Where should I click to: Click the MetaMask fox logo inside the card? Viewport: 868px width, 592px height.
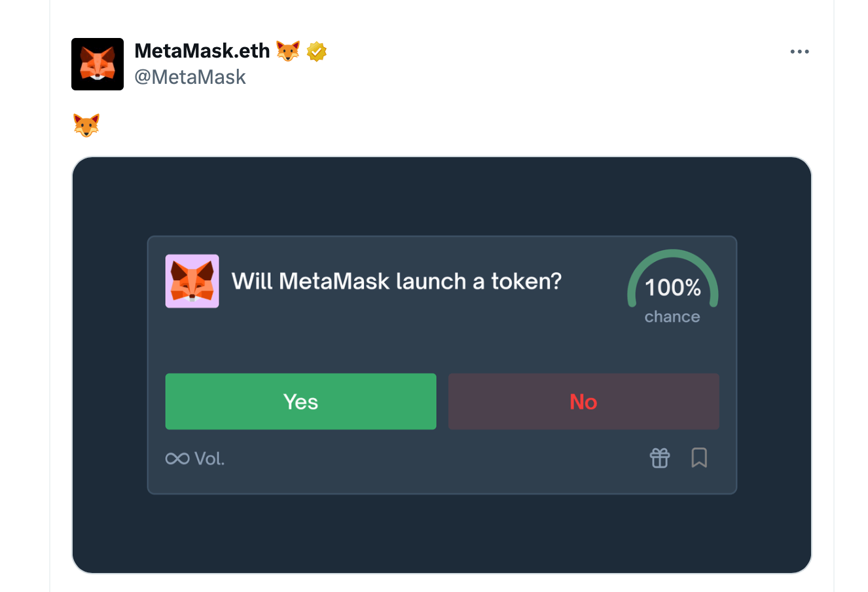[x=192, y=282]
